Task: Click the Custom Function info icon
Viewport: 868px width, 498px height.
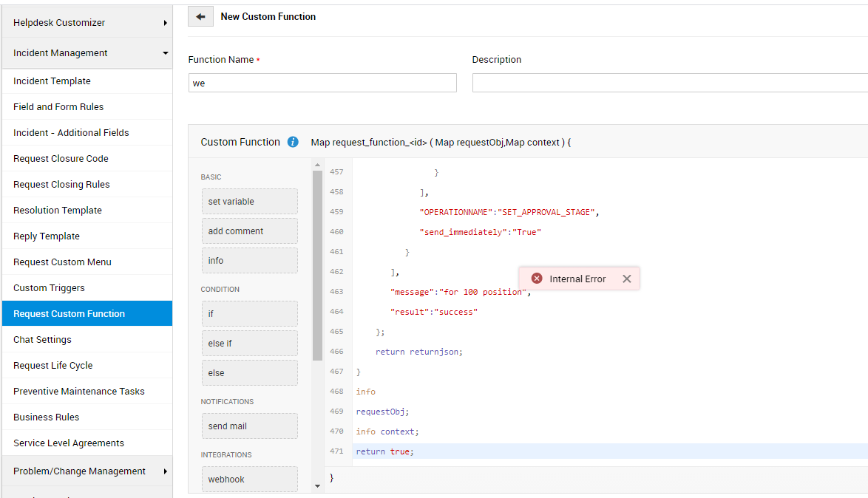Action: click(293, 142)
